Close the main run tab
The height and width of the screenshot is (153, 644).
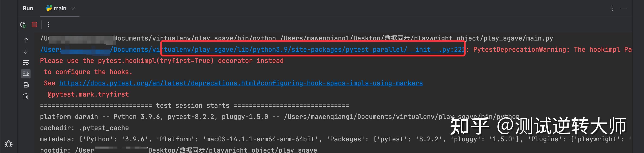(x=73, y=9)
